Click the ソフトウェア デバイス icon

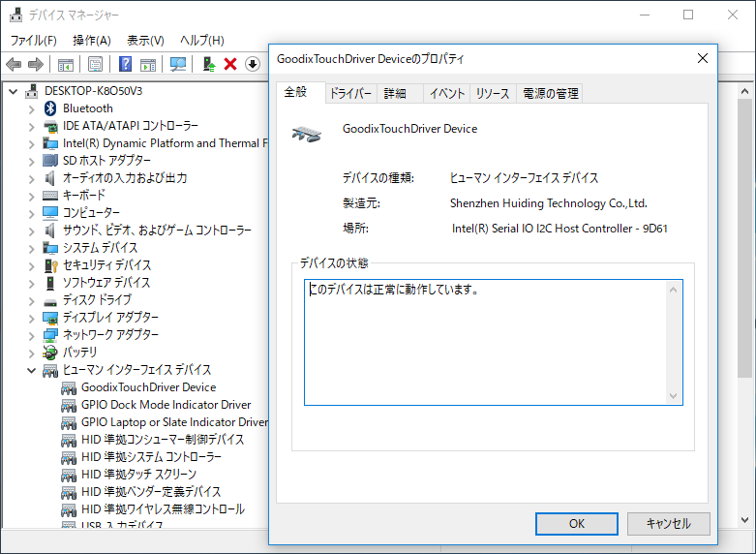click(50, 282)
